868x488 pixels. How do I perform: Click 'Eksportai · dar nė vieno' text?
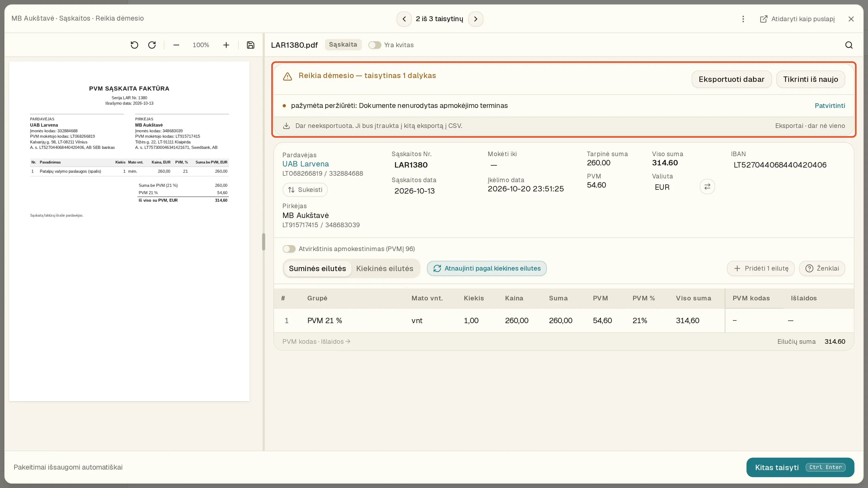coord(810,126)
